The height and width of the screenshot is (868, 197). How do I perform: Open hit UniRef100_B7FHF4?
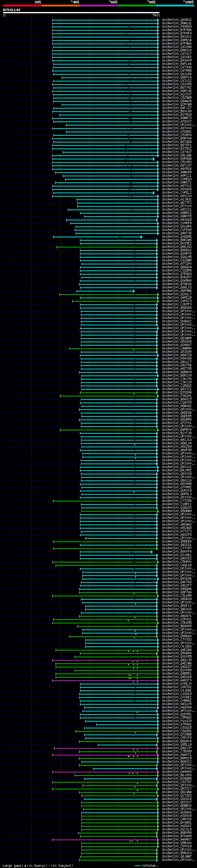pos(177,33)
